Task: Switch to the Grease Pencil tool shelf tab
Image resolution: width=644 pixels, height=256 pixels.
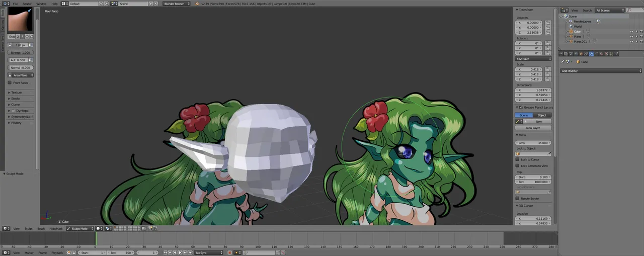Action: coord(3,42)
